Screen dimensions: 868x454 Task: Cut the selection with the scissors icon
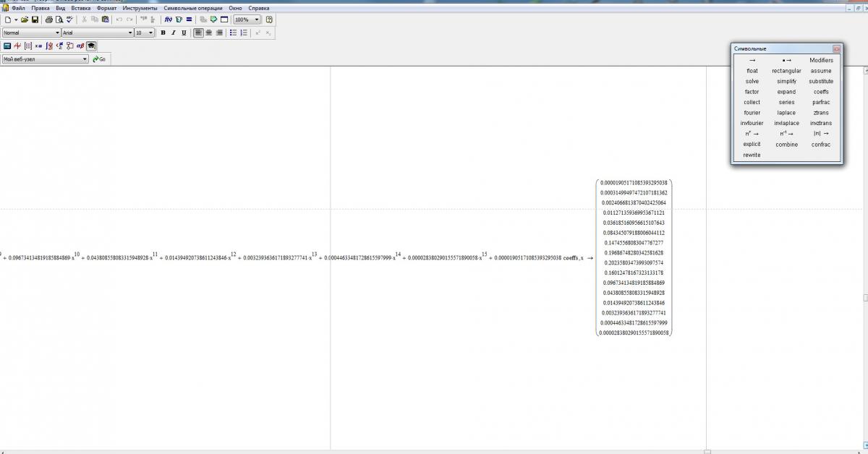pyautogui.click(x=84, y=20)
